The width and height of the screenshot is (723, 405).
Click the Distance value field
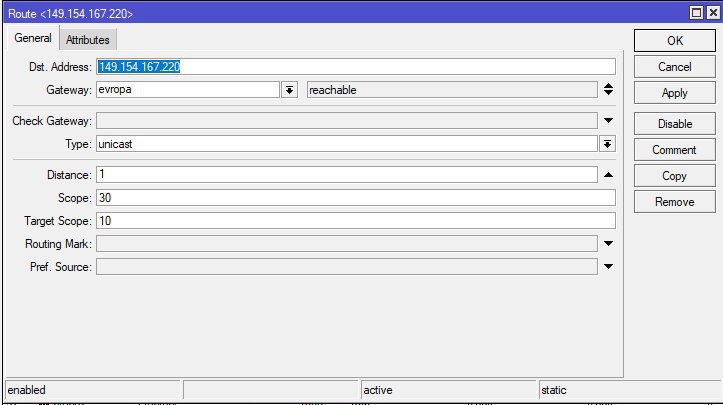[347, 174]
